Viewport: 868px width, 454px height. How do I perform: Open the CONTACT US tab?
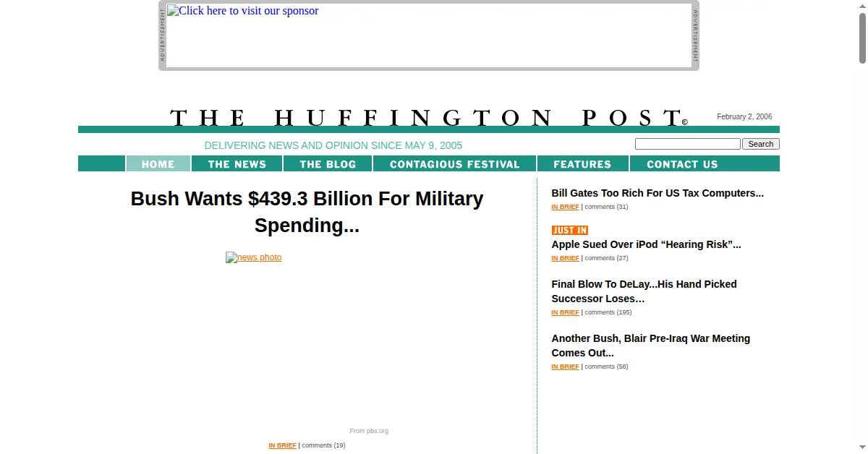click(x=682, y=164)
